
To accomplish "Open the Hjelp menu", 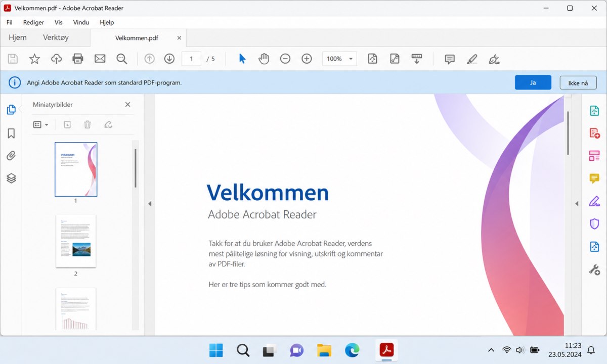I will 107,22.
